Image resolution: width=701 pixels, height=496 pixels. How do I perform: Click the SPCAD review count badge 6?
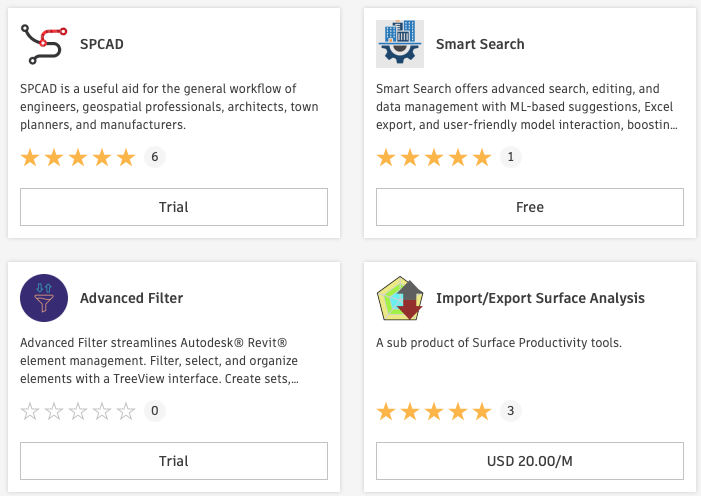[154, 157]
